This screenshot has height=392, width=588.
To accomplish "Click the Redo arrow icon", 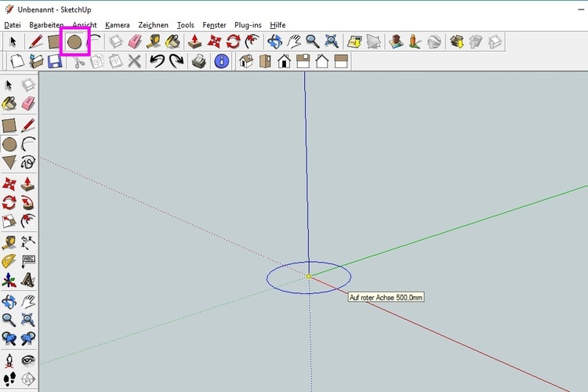I will [176, 61].
